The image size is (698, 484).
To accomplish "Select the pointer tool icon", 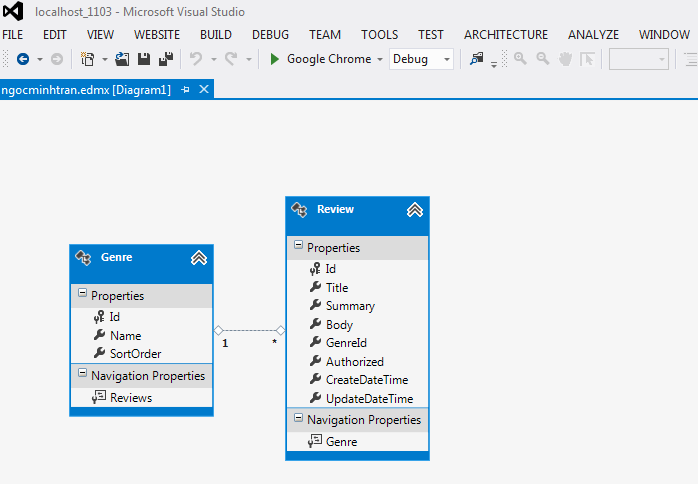I will tap(587, 59).
